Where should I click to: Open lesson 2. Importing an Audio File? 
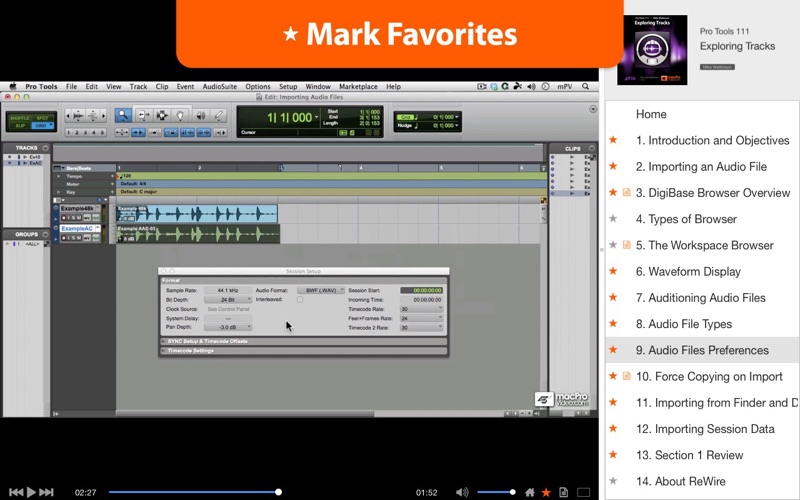702,166
